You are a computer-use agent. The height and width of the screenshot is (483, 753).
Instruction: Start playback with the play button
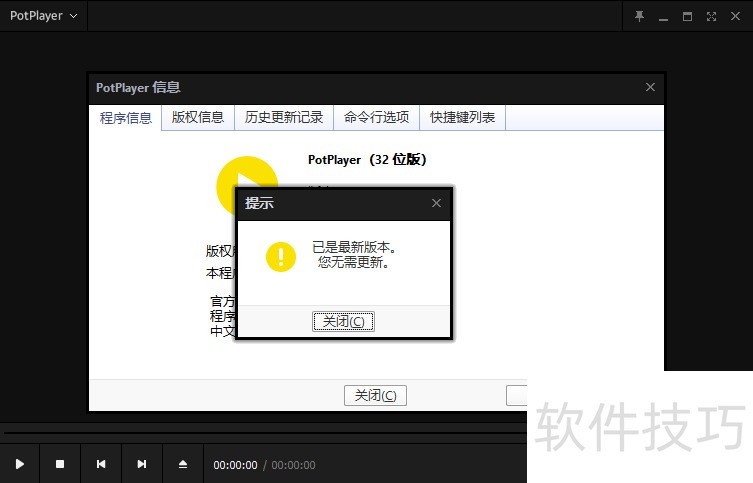click(20, 464)
